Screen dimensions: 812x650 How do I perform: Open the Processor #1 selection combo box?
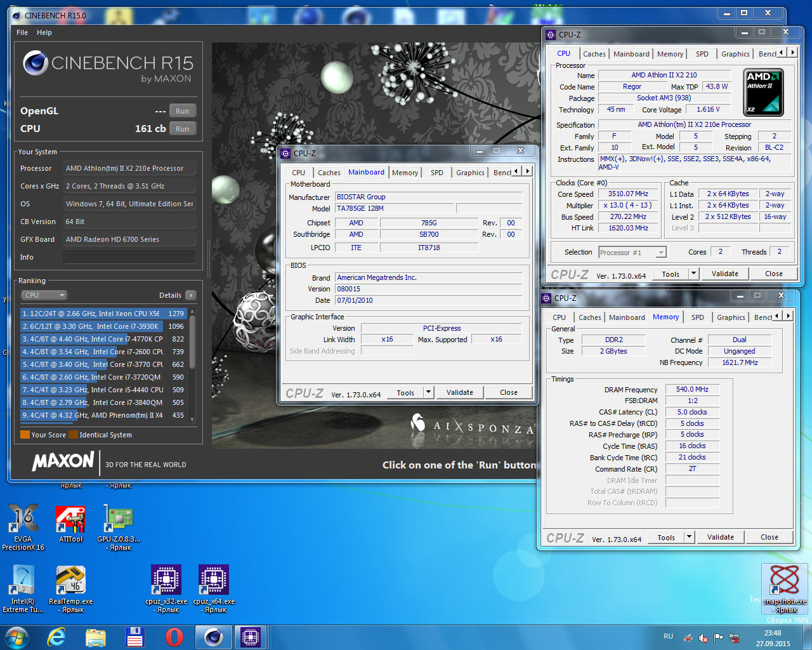[632, 253]
